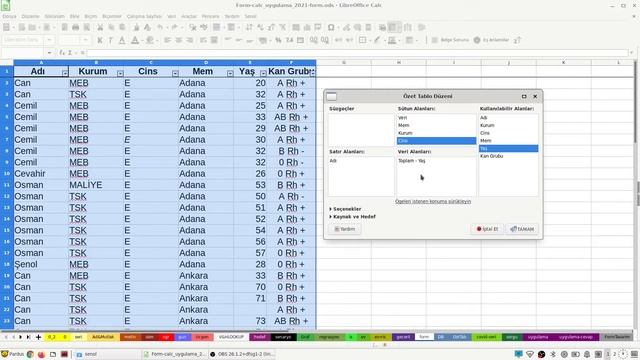640x360 pixels.
Task: Expand the Seçenekler section in dialog
Action: pos(345,209)
